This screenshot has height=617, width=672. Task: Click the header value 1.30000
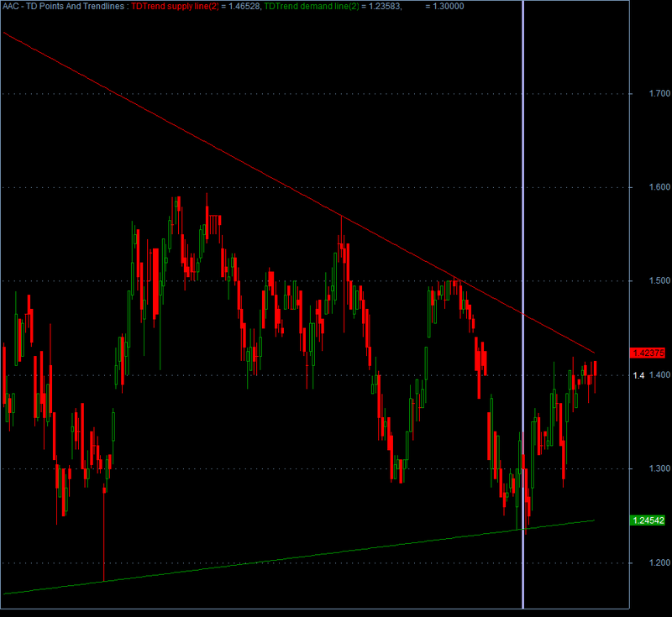[x=449, y=7]
